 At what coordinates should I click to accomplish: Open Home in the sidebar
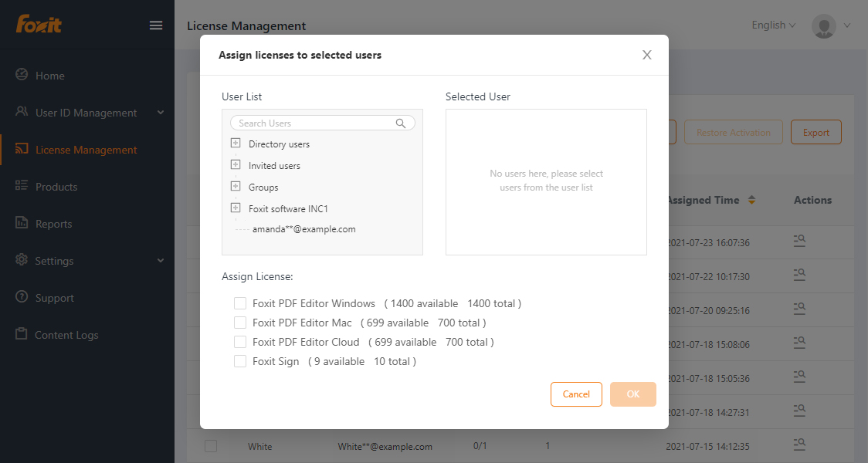(x=50, y=76)
